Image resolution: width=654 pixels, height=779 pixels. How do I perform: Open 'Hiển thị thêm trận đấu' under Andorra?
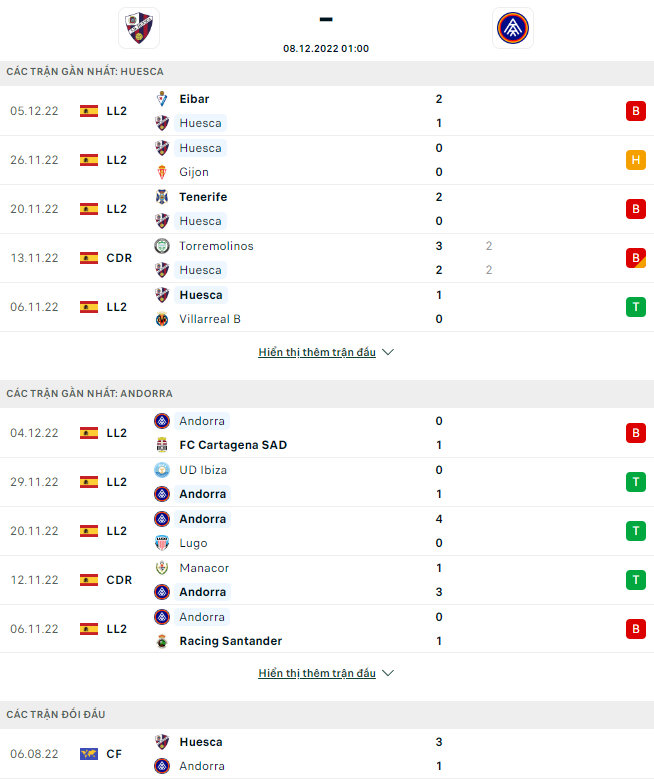(317, 673)
